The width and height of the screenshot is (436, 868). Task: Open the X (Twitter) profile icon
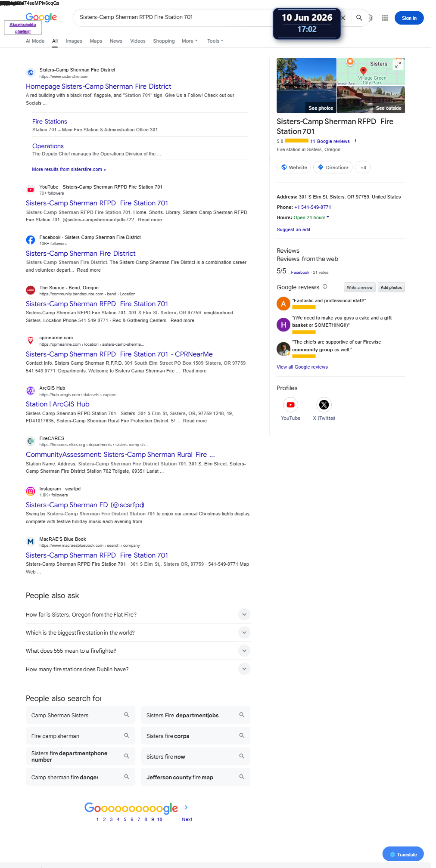click(324, 405)
